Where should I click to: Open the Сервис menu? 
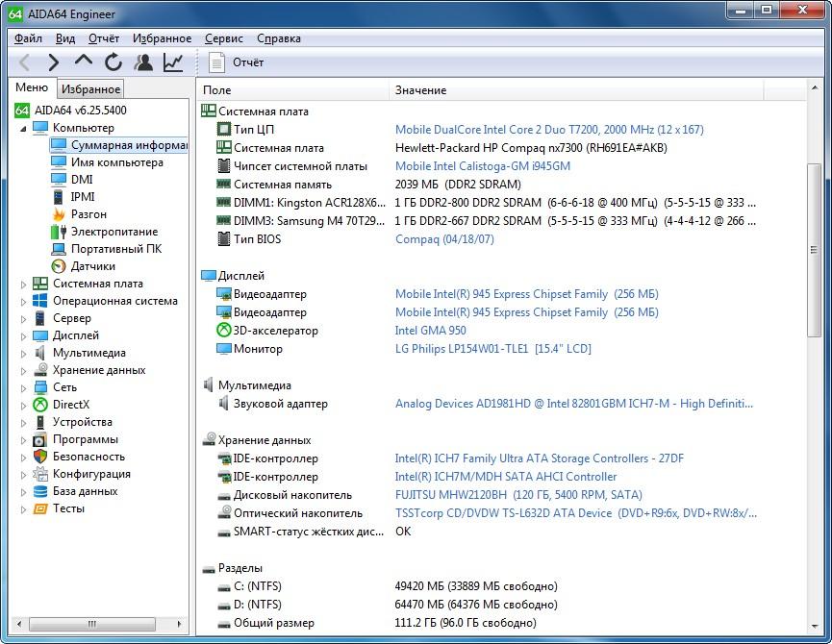click(x=224, y=38)
